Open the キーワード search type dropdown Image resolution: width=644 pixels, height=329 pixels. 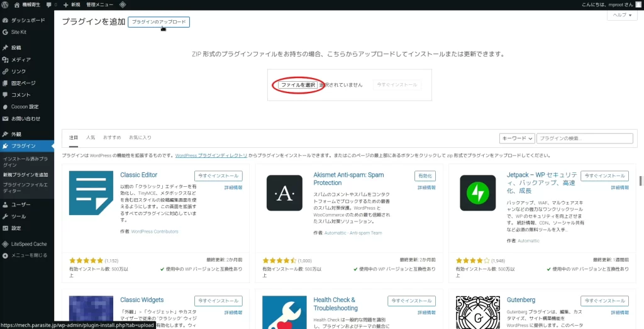[x=517, y=138]
